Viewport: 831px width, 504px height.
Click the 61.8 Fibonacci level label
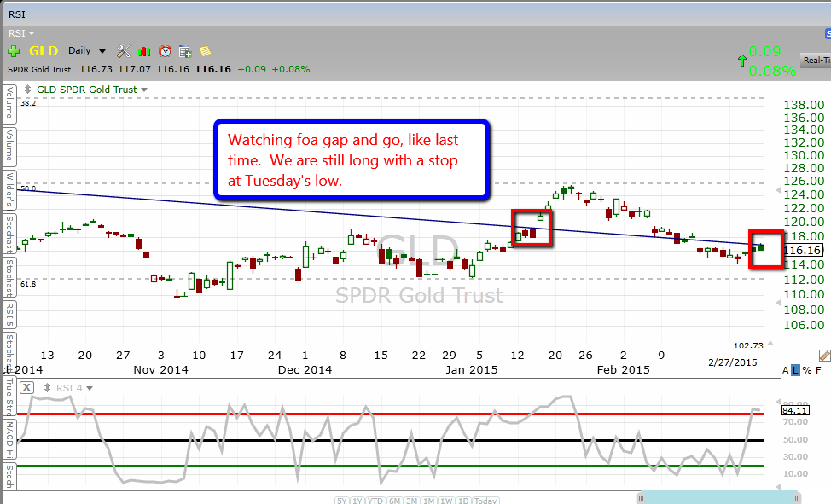tap(28, 284)
